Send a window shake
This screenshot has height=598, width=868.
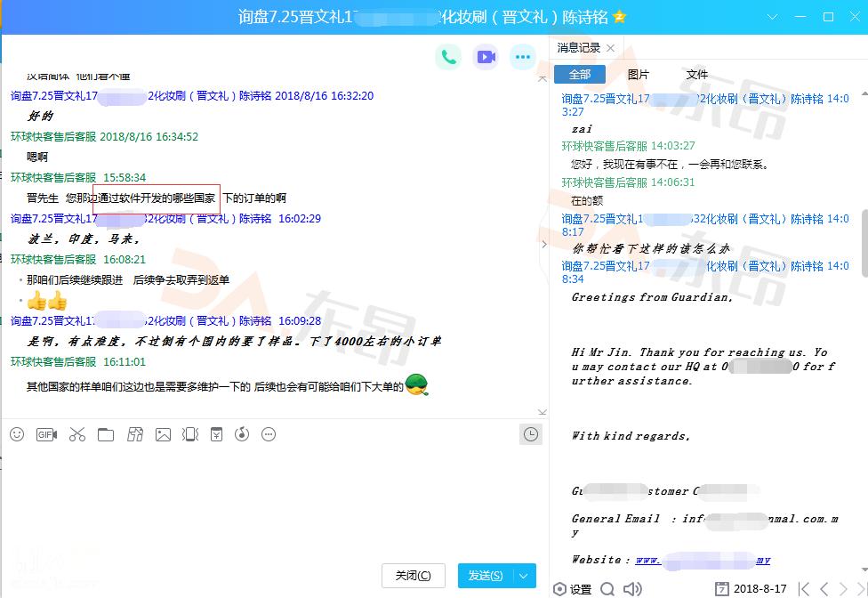190,434
